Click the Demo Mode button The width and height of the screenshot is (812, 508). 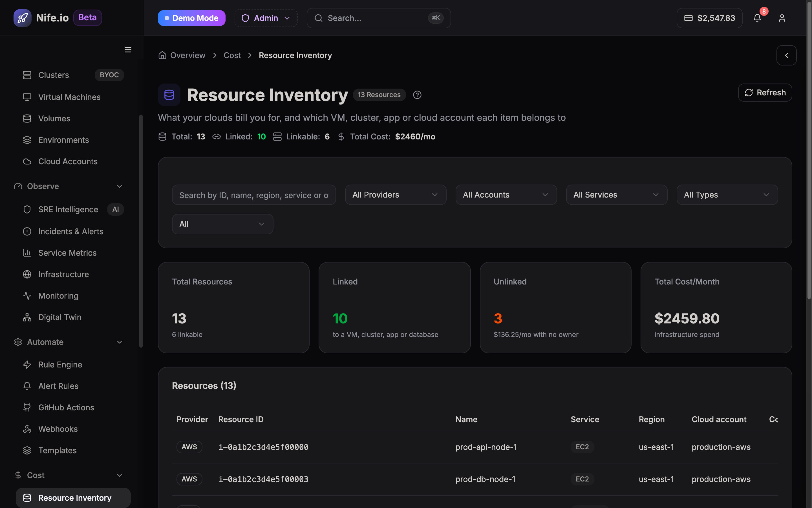click(x=192, y=18)
